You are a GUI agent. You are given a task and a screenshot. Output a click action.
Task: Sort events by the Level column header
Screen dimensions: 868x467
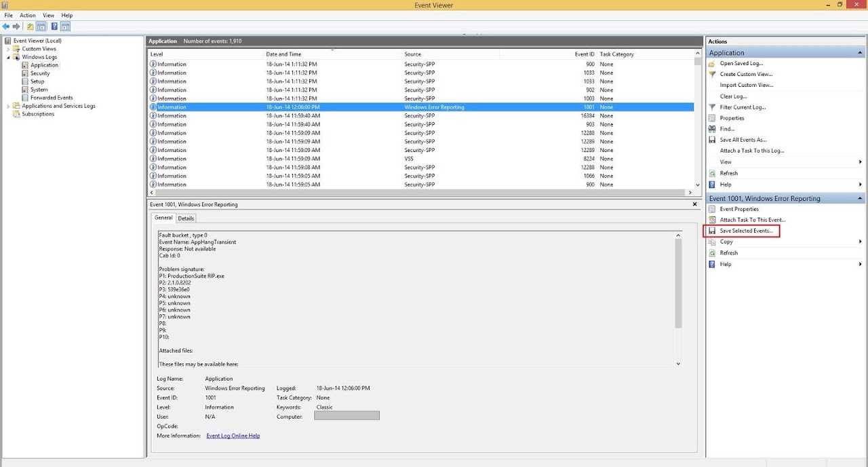click(205, 54)
